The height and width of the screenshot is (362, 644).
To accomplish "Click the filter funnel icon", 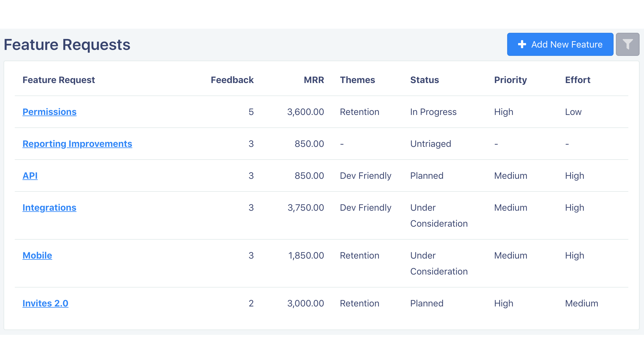I will tap(627, 44).
